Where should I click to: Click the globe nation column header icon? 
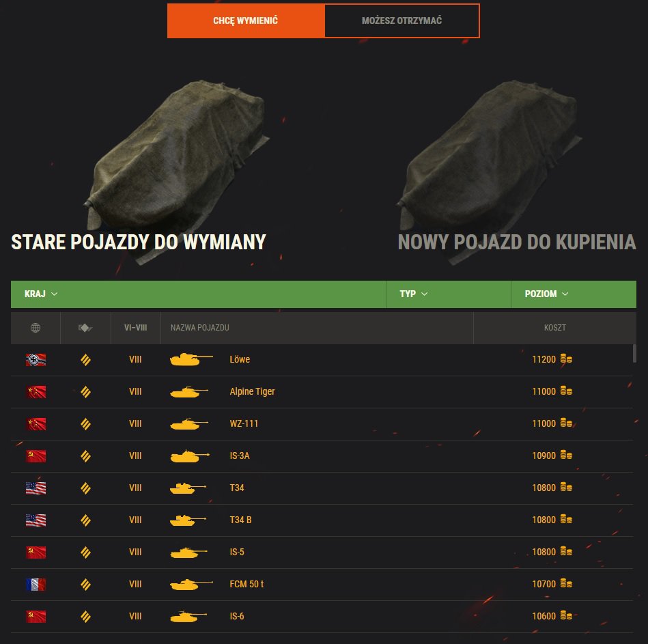click(x=36, y=328)
